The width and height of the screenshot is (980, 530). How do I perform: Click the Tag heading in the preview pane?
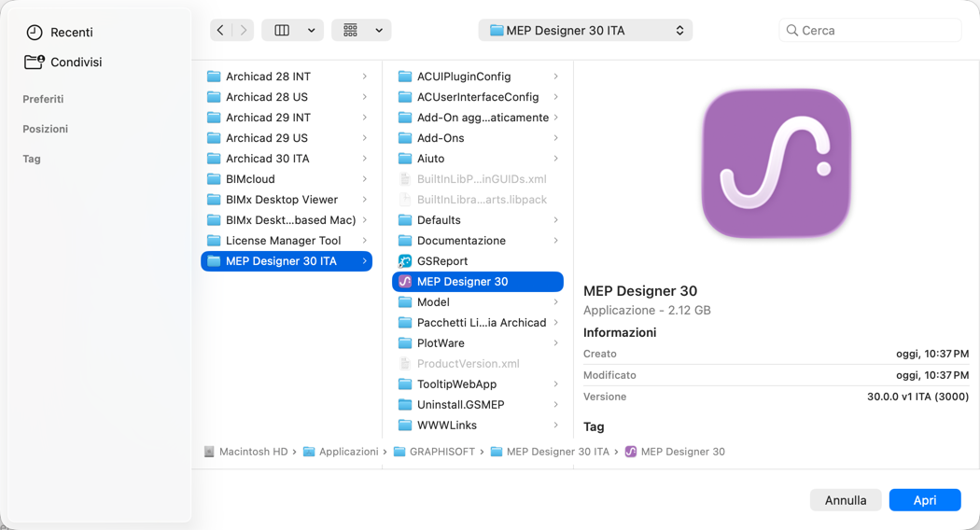coord(594,426)
